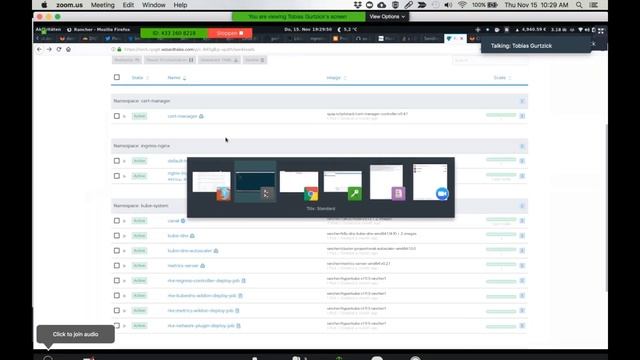Open the volume control in the menu bar
Image resolution: width=640 pixels, height=360 pixels.
[x=448, y=5]
